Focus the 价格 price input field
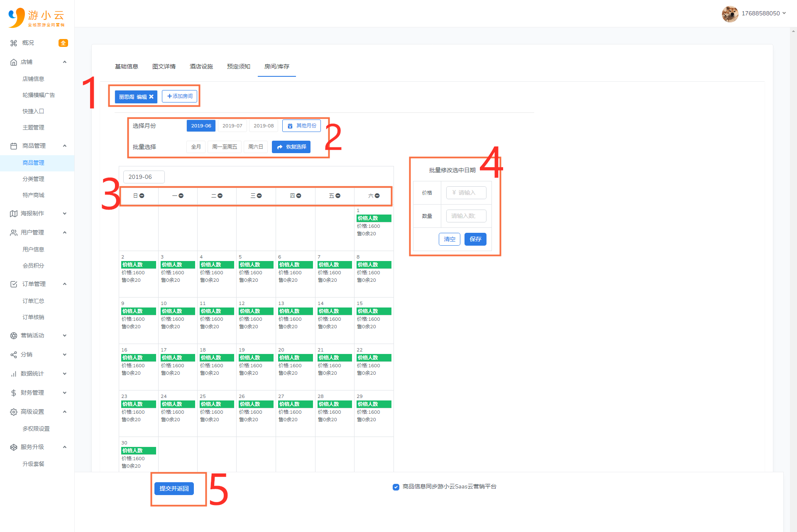Viewport: 797px width, 532px height. point(466,193)
